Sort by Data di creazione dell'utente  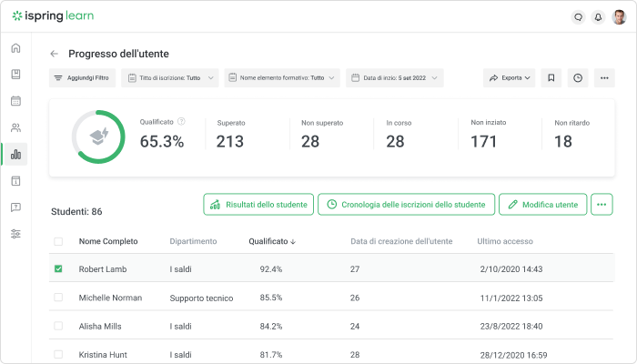click(x=401, y=241)
